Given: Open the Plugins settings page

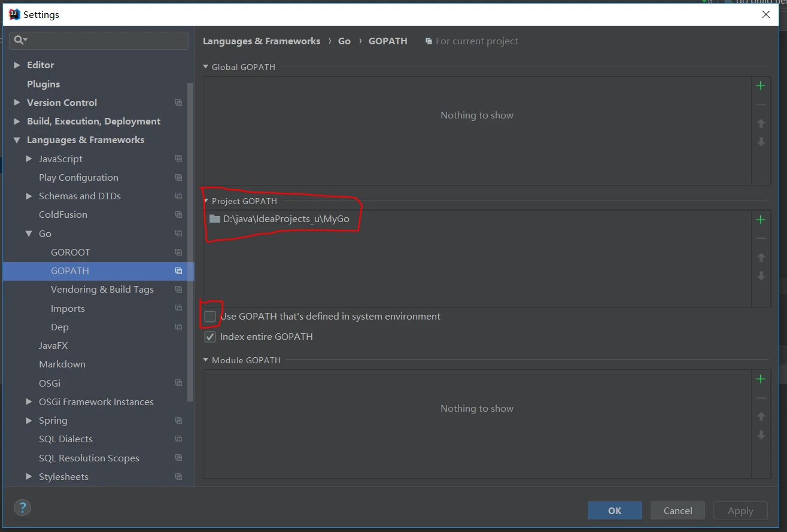Looking at the screenshot, I should click(43, 84).
